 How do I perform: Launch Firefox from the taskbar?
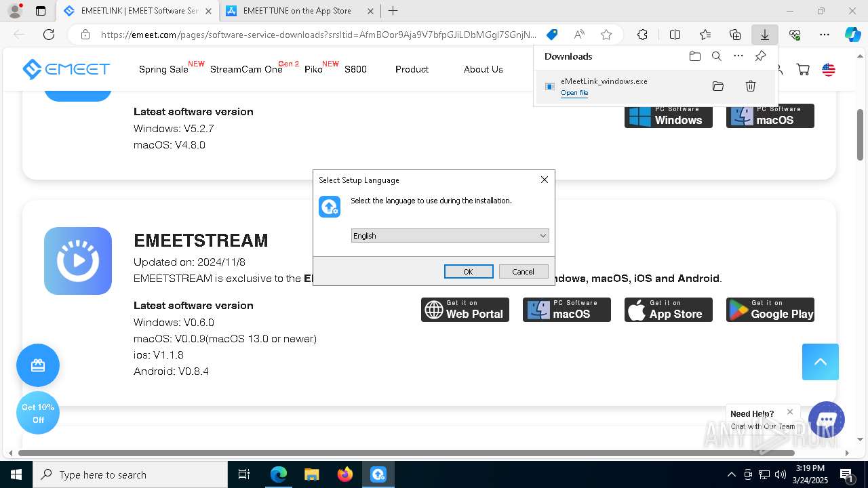pos(345,474)
